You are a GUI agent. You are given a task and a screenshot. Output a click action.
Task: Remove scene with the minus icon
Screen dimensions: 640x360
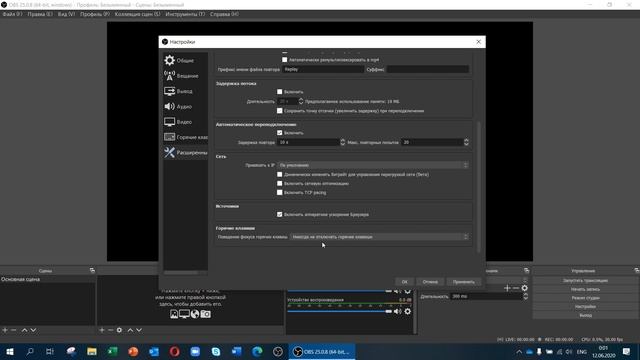click(13, 330)
